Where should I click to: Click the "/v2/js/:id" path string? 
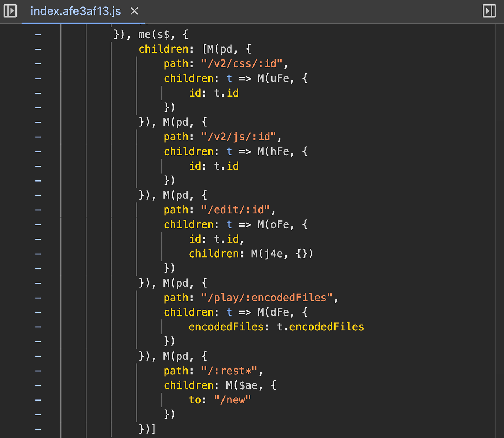pos(239,137)
